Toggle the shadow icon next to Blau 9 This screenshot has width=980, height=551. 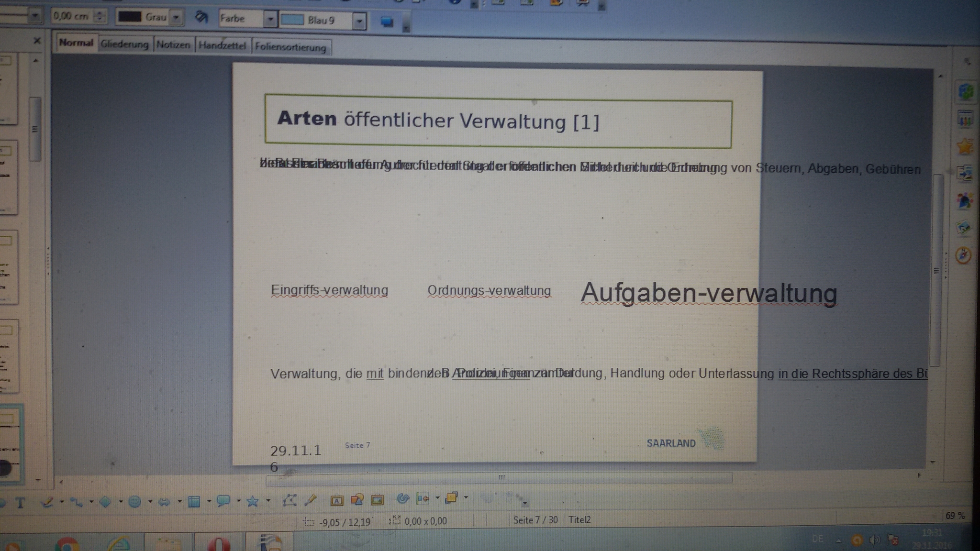387,22
